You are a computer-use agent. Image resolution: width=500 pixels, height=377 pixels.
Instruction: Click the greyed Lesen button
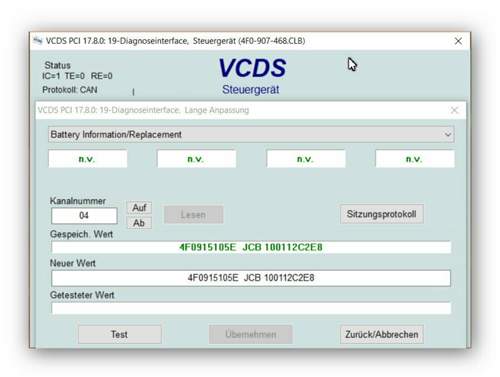pyautogui.click(x=193, y=215)
